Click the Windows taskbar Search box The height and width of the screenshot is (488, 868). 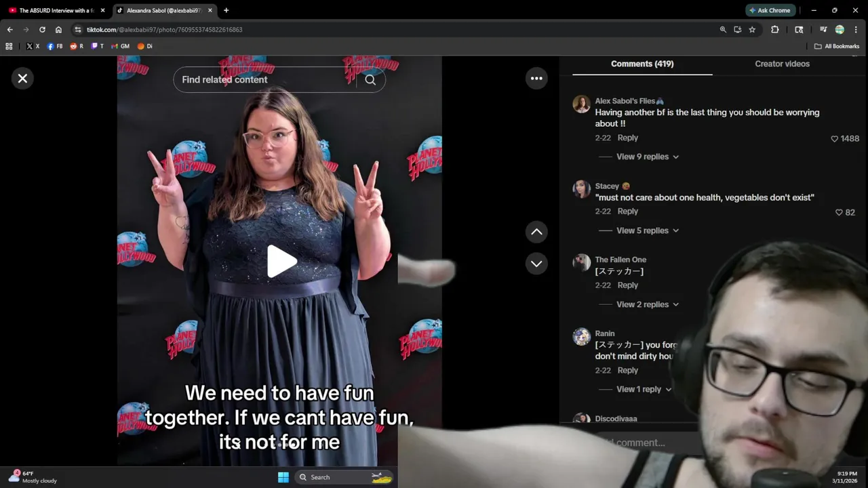(346, 477)
